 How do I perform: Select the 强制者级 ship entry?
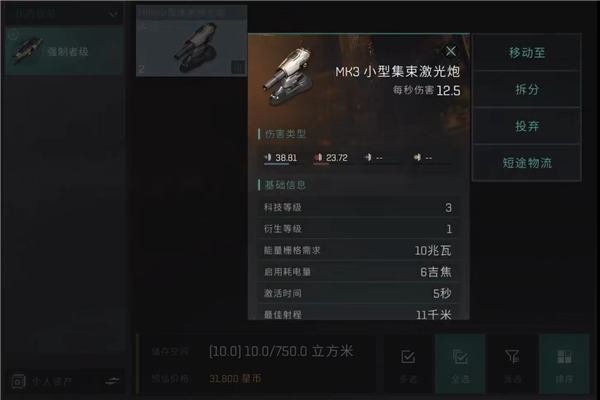coord(64,51)
